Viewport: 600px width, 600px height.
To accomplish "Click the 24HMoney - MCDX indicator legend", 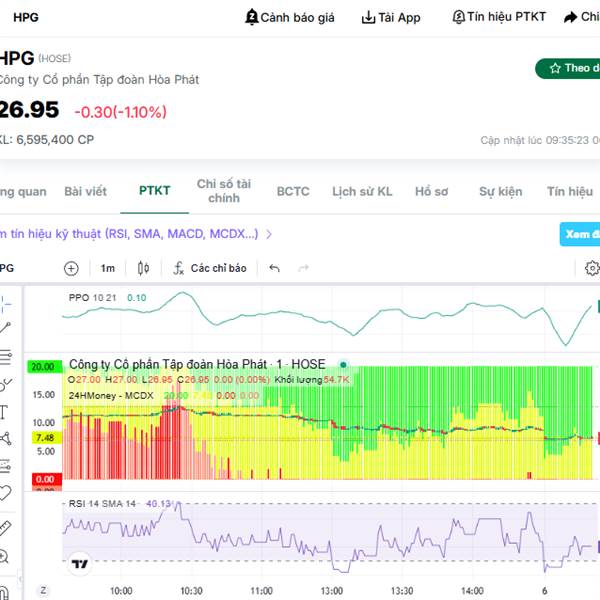I will [x=111, y=396].
